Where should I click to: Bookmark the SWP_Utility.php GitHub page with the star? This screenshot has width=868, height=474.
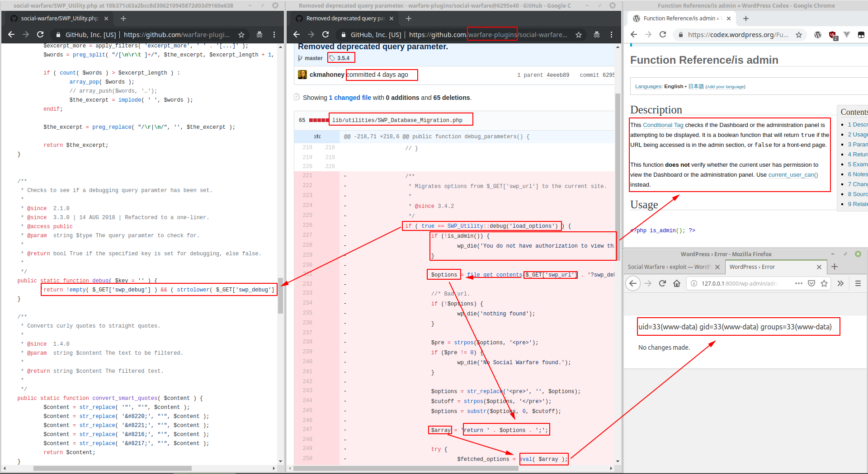coord(241,35)
